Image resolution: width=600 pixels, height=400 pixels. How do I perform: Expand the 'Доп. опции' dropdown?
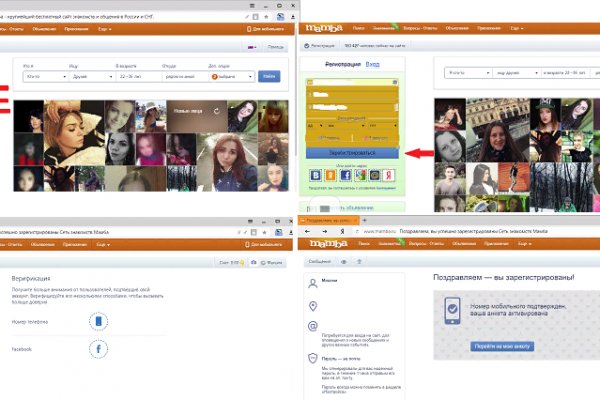230,76
